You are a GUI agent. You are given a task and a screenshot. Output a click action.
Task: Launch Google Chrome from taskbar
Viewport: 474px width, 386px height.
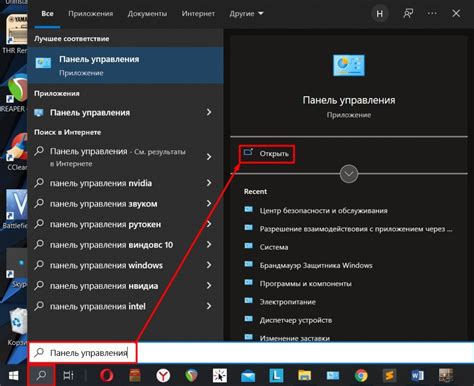tap(361, 376)
